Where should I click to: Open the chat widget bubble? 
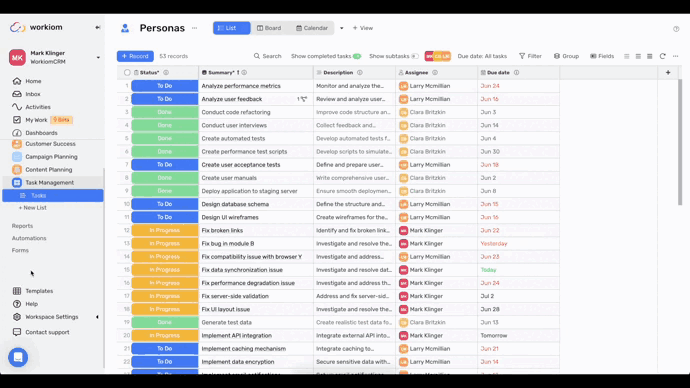click(x=18, y=357)
